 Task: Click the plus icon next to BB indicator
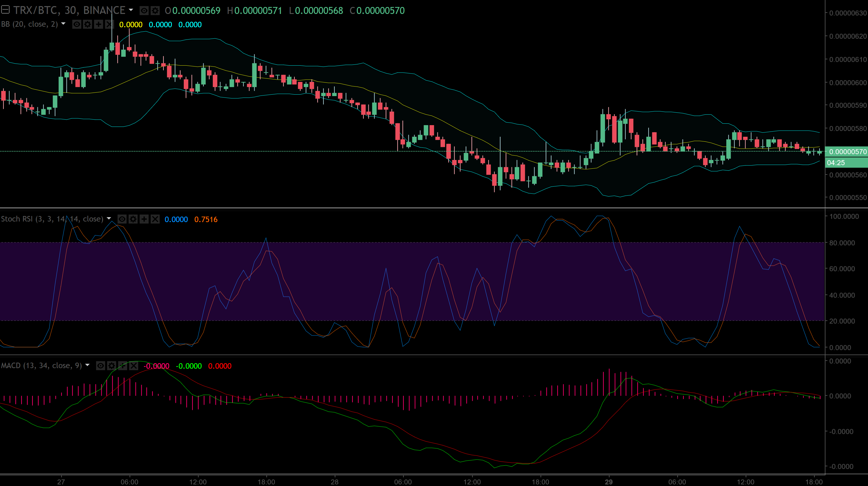[98, 24]
